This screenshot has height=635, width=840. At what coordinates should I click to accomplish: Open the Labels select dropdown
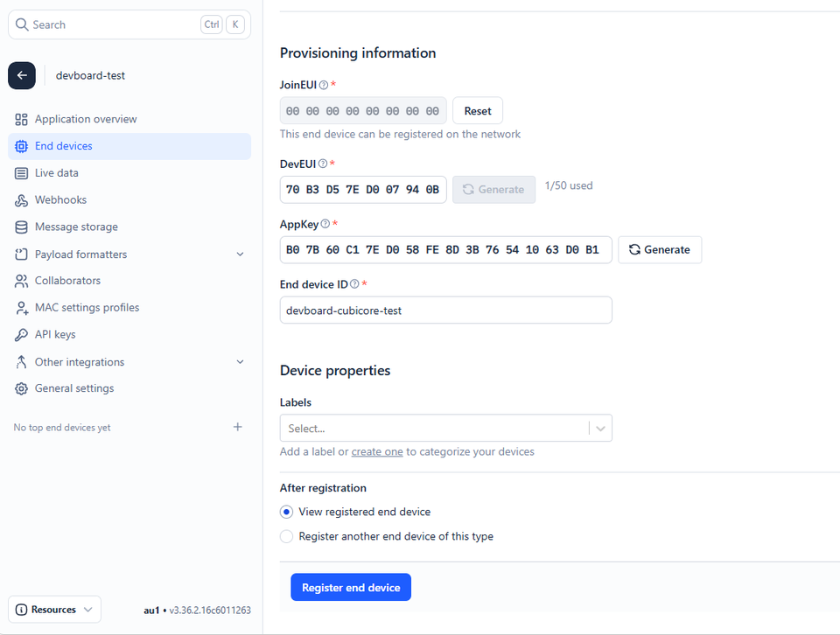[445, 428]
